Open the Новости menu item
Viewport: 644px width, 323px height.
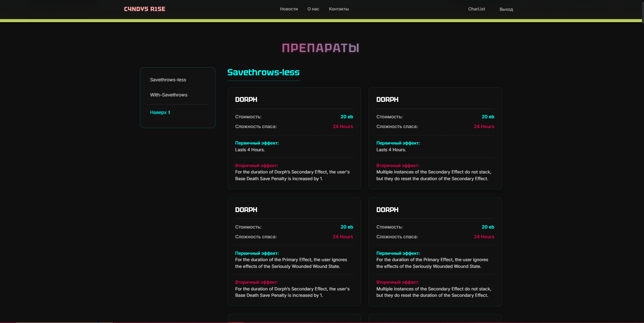289,9
